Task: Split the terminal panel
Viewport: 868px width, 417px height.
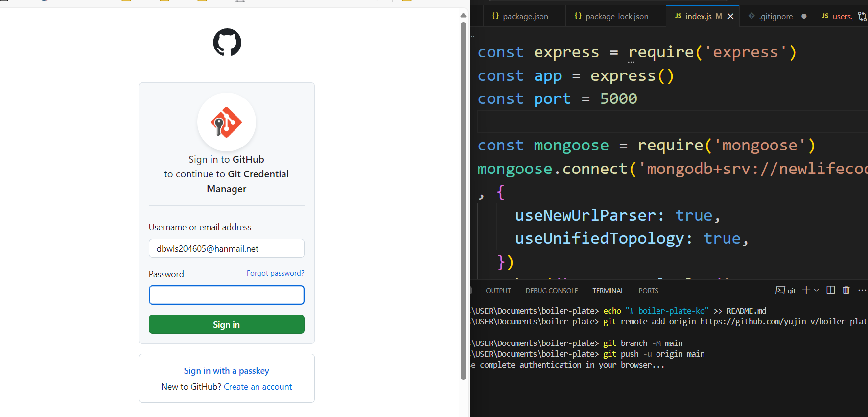Action: pos(831,290)
